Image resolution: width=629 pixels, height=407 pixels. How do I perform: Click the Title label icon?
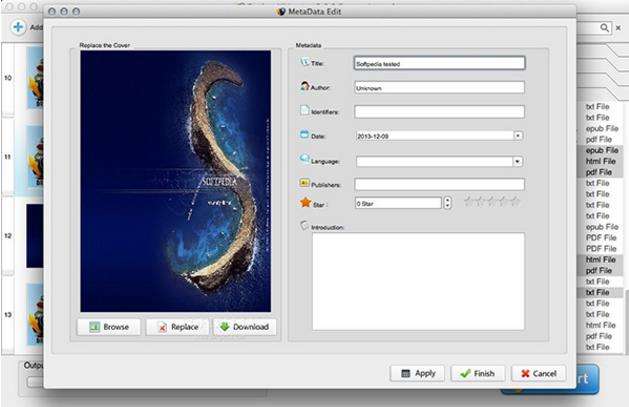tap(304, 62)
